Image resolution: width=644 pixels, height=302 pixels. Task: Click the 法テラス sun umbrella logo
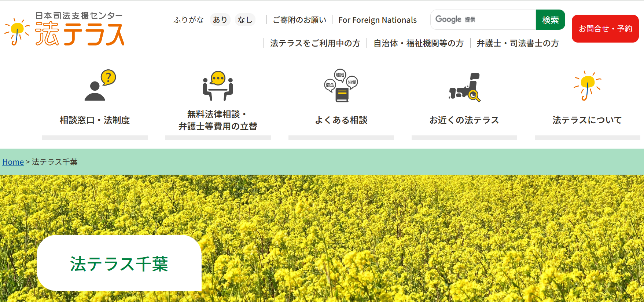tap(65, 30)
